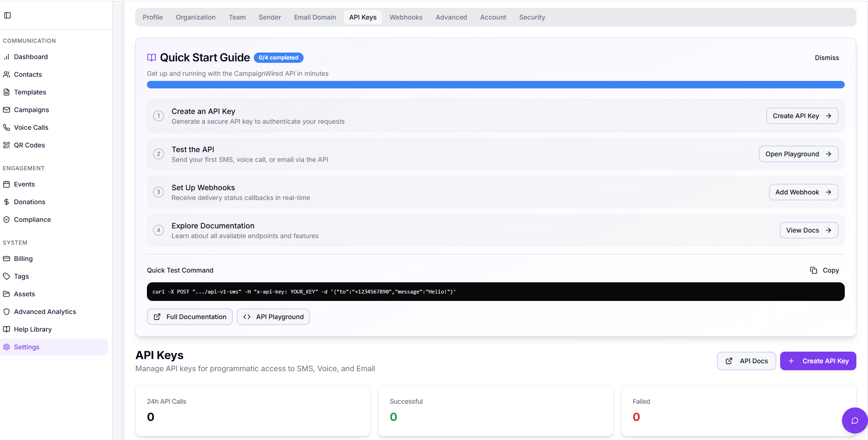Click the 'Explore Documentation' step title
The height and width of the screenshot is (440, 868).
pyautogui.click(x=213, y=226)
